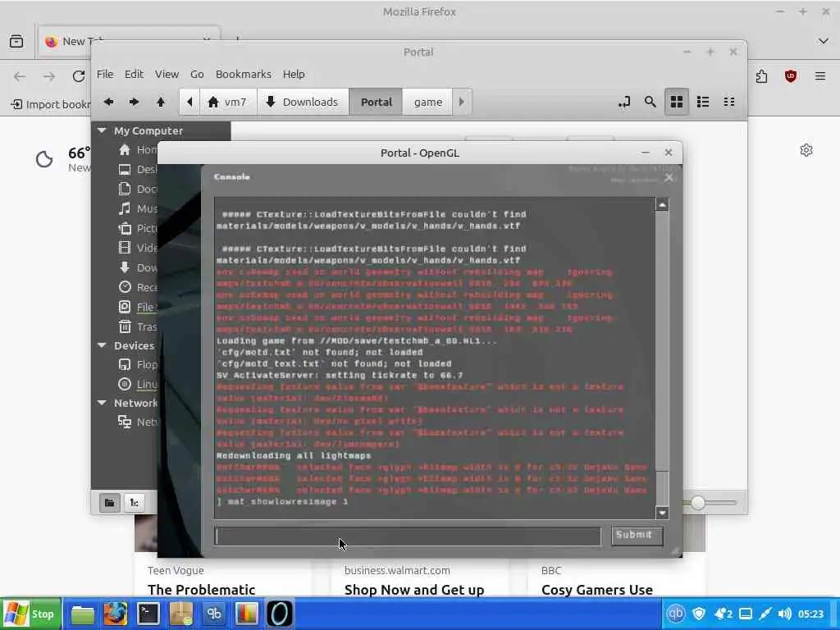Open Firefox recent browsing sidebar icon
The image size is (840, 630).
(16, 41)
